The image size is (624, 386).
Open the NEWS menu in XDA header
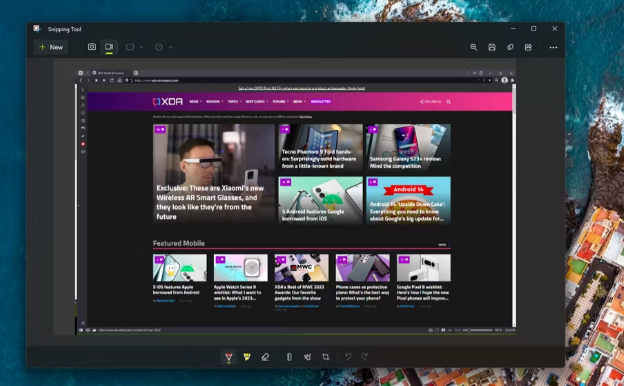coord(195,102)
